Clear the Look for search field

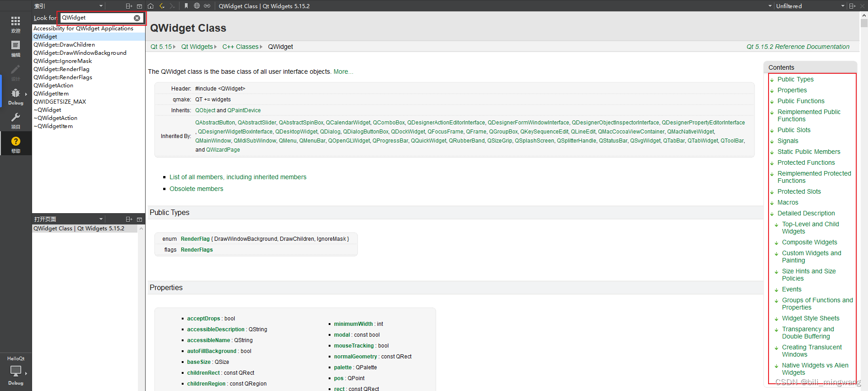[137, 18]
